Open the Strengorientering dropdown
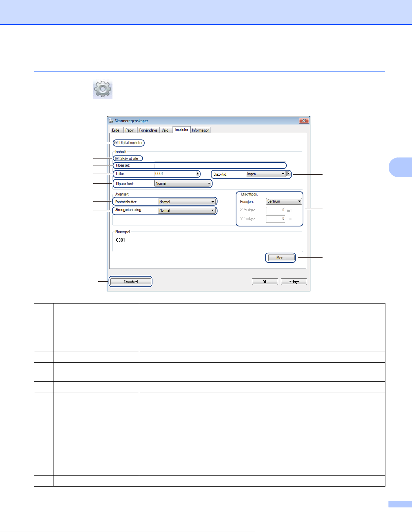Viewport: 412px width, 532px height. pyautogui.click(x=187, y=210)
